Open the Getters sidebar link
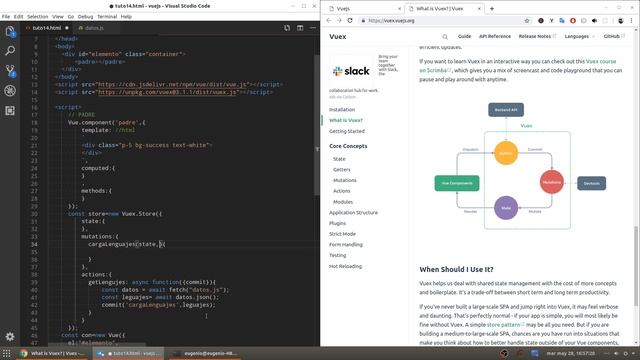 [x=342, y=169]
